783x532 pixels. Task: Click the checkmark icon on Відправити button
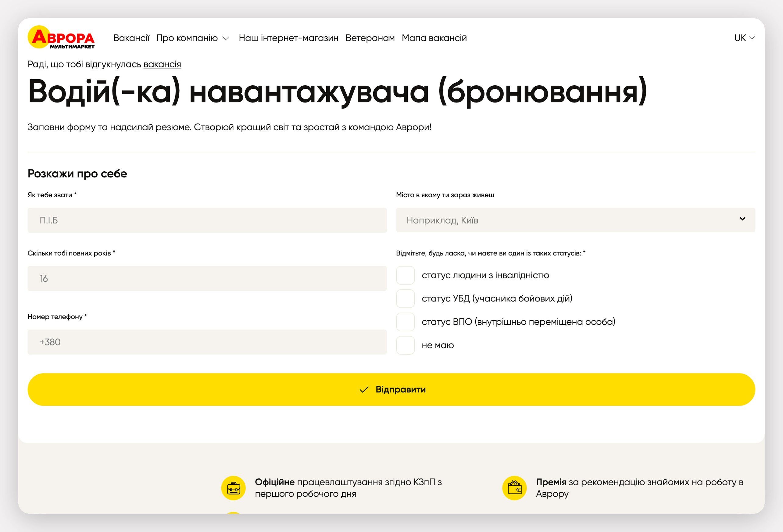click(x=364, y=390)
